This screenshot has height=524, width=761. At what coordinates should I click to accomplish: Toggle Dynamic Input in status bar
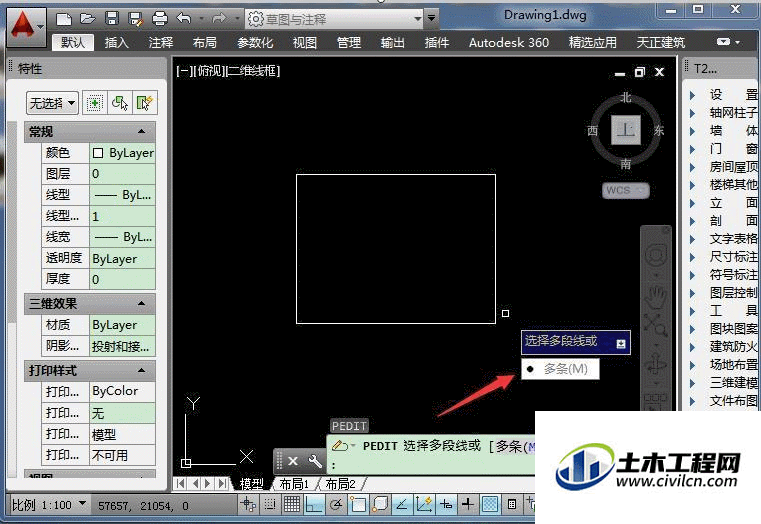point(446,505)
